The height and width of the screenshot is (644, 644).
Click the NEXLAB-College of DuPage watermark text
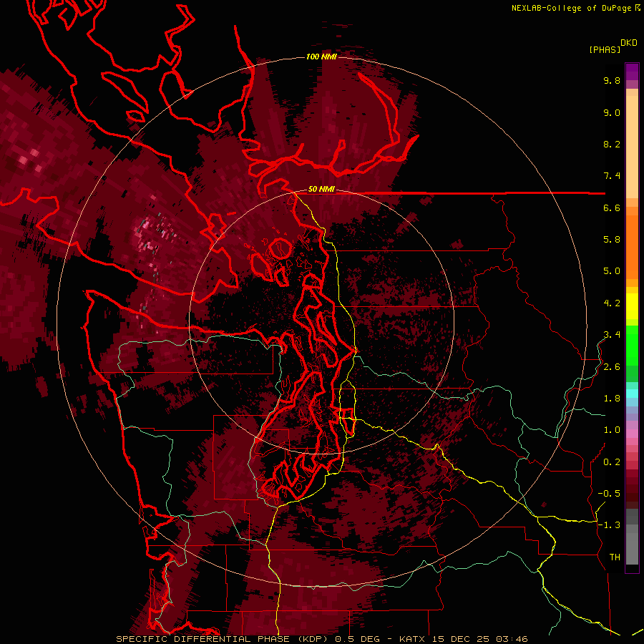[572, 8]
